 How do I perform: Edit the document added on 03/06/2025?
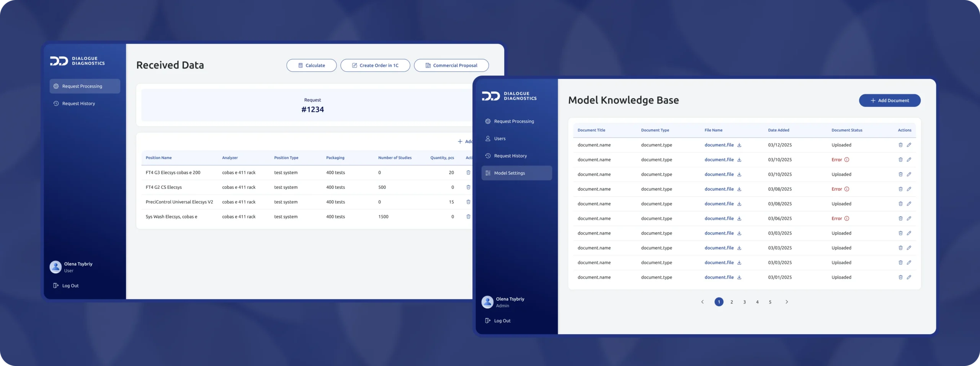click(x=909, y=219)
